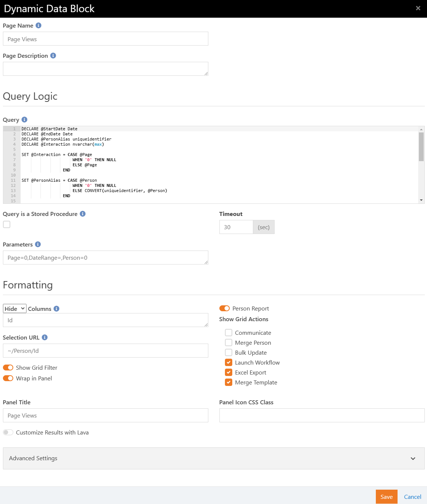427x504 pixels.
Task: Click the Parameters text area
Action: pyautogui.click(x=106, y=258)
